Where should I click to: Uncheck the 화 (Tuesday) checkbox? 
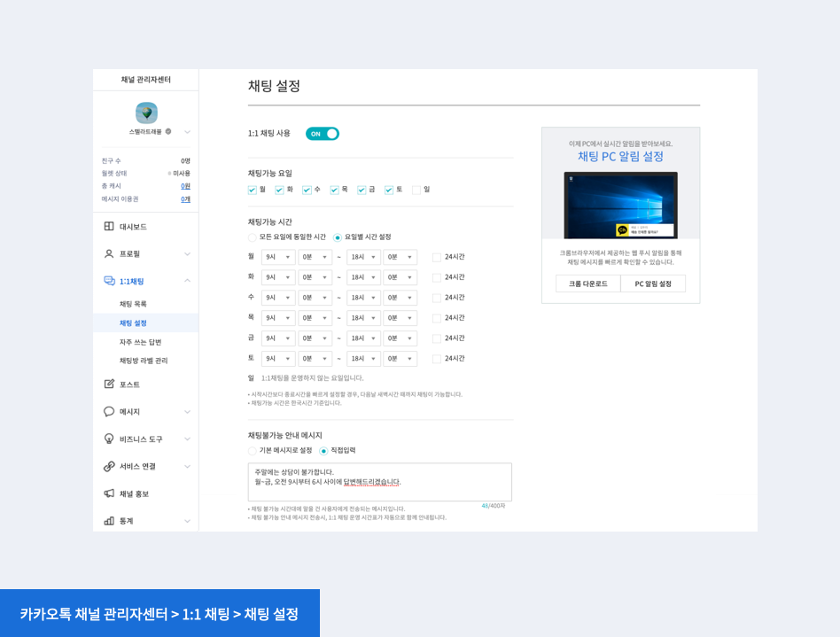(279, 190)
